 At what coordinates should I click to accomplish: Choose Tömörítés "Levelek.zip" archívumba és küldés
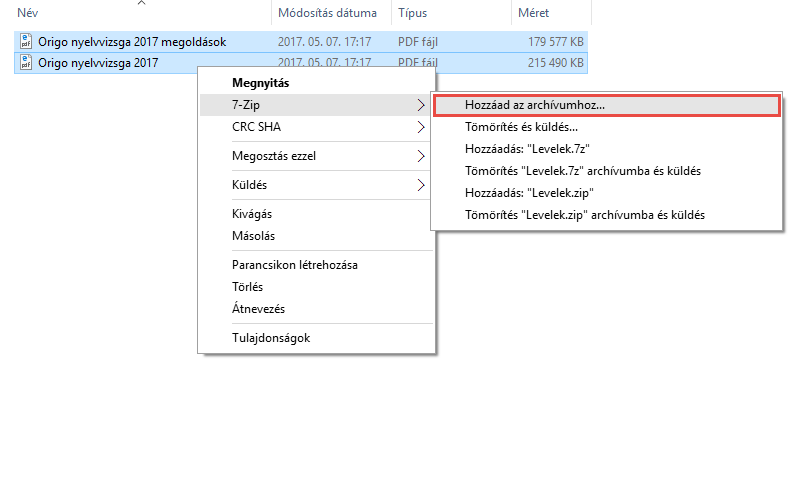click(x=607, y=215)
